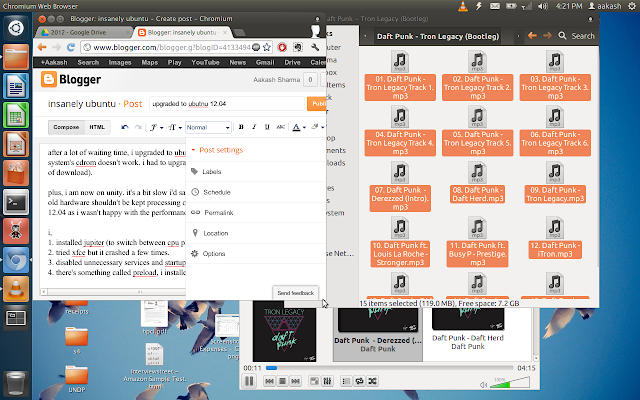This screenshot has width=640, height=400.
Task: Skip to previous track in VLC
Action: coord(269,381)
